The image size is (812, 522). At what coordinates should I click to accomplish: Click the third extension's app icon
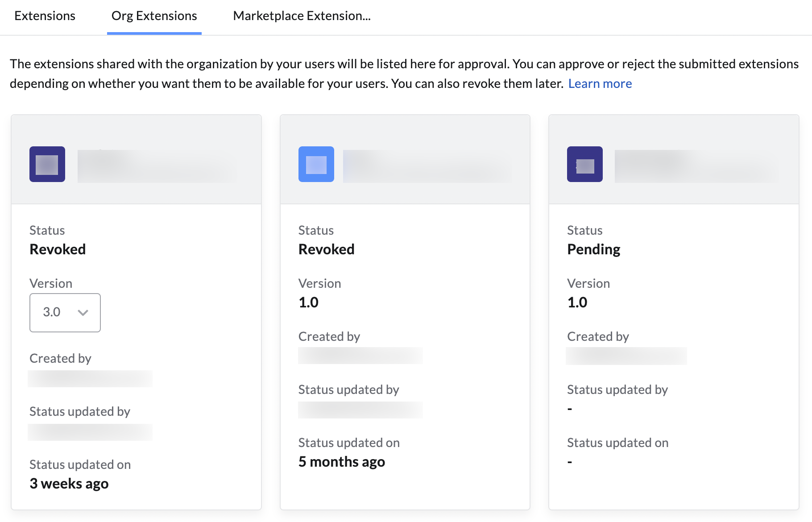584,164
